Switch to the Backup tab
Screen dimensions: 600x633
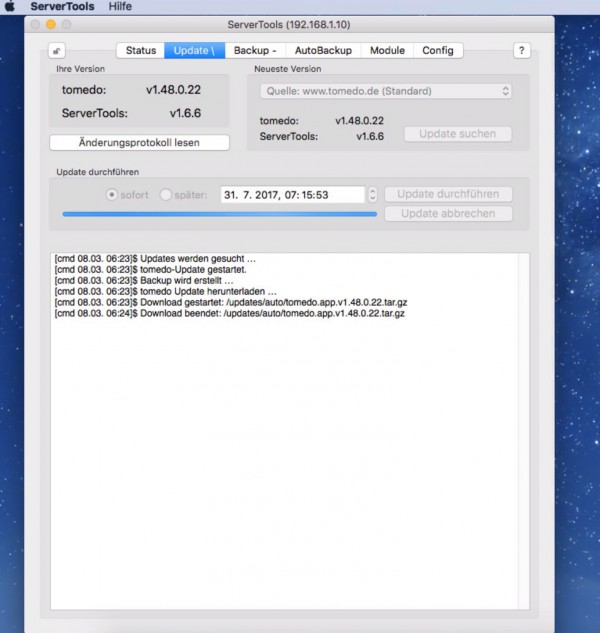(255, 50)
